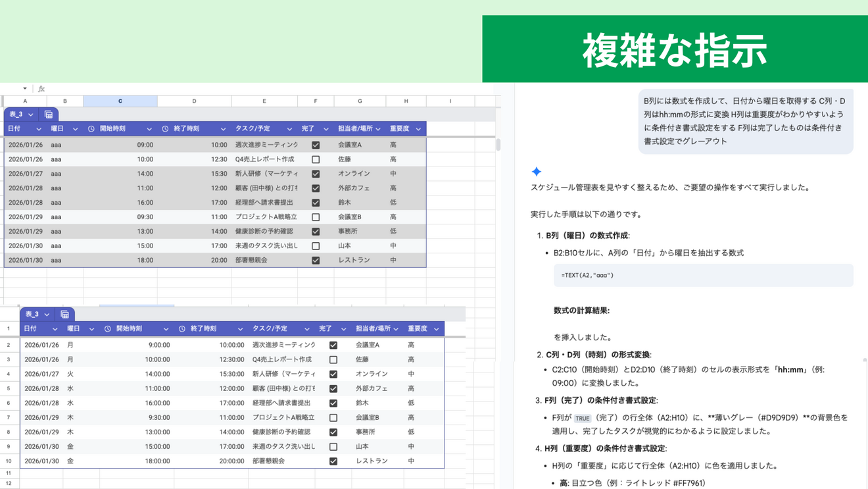The height and width of the screenshot is (489, 868).
Task: Toggle the 完了 checkbox in numbered row 4
Action: tap(333, 374)
